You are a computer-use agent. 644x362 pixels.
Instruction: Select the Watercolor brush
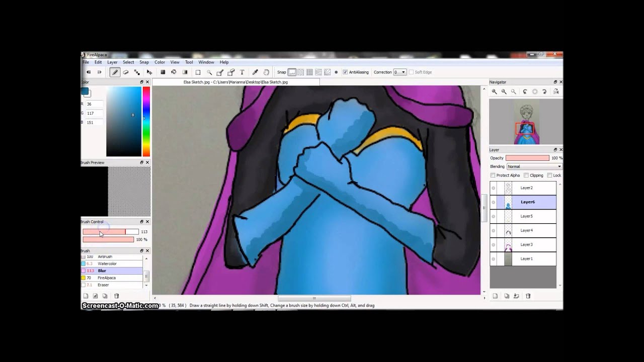pyautogui.click(x=112, y=263)
